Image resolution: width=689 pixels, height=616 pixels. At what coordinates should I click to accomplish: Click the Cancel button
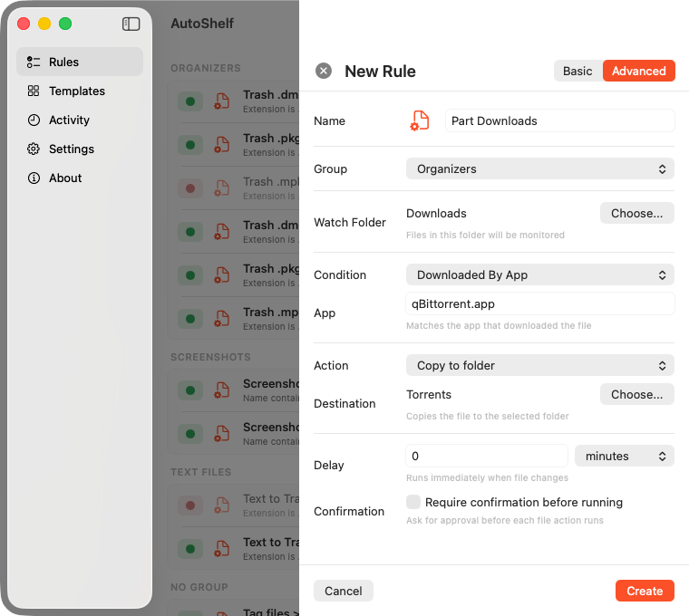344,591
